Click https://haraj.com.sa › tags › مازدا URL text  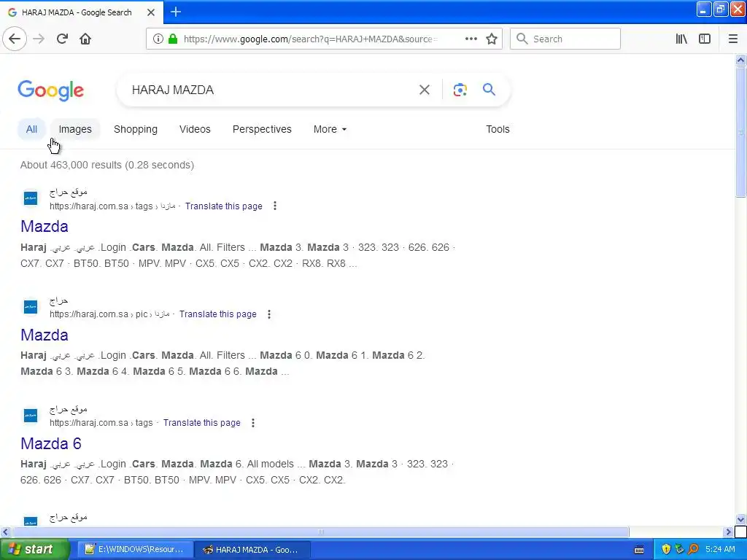(112, 206)
